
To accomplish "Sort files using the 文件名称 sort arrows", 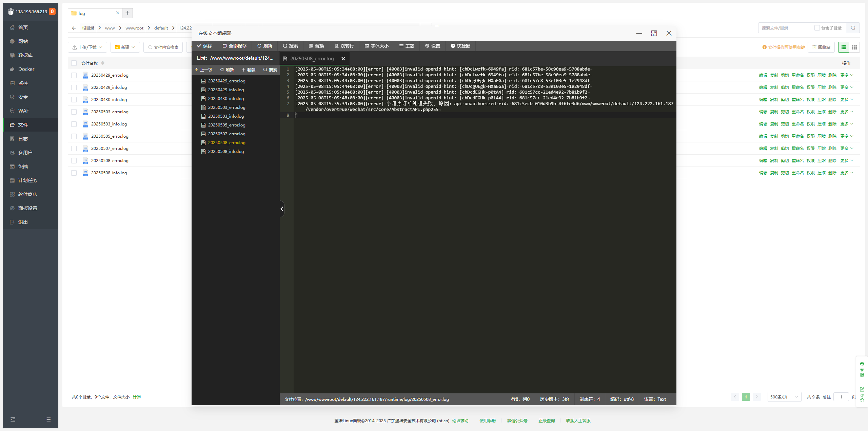I will [103, 63].
